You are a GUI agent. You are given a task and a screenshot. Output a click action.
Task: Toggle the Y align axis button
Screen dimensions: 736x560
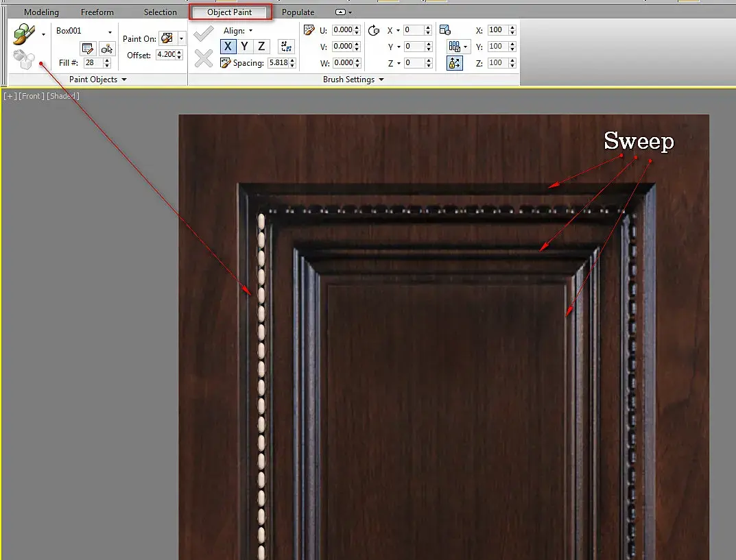[245, 47]
